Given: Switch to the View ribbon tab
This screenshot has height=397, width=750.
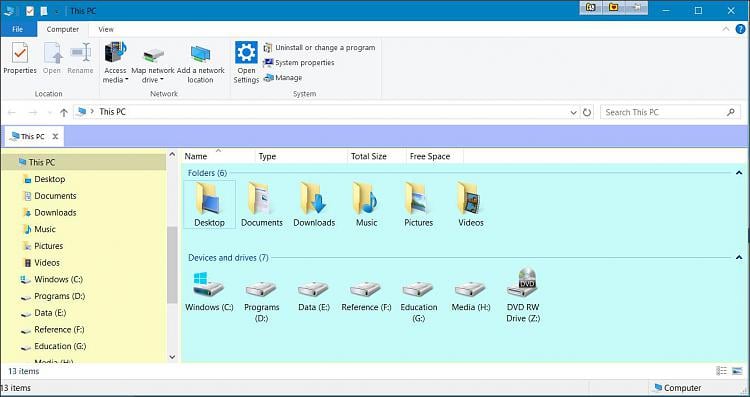Looking at the screenshot, I should point(106,29).
